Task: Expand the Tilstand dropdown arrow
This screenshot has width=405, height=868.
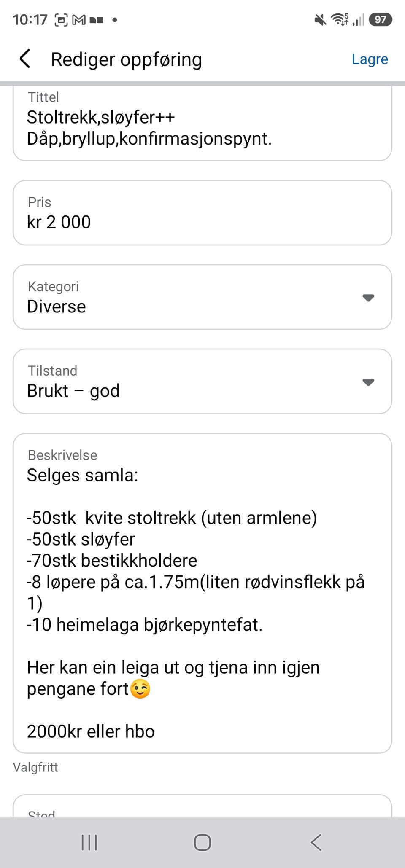Action: point(368,382)
